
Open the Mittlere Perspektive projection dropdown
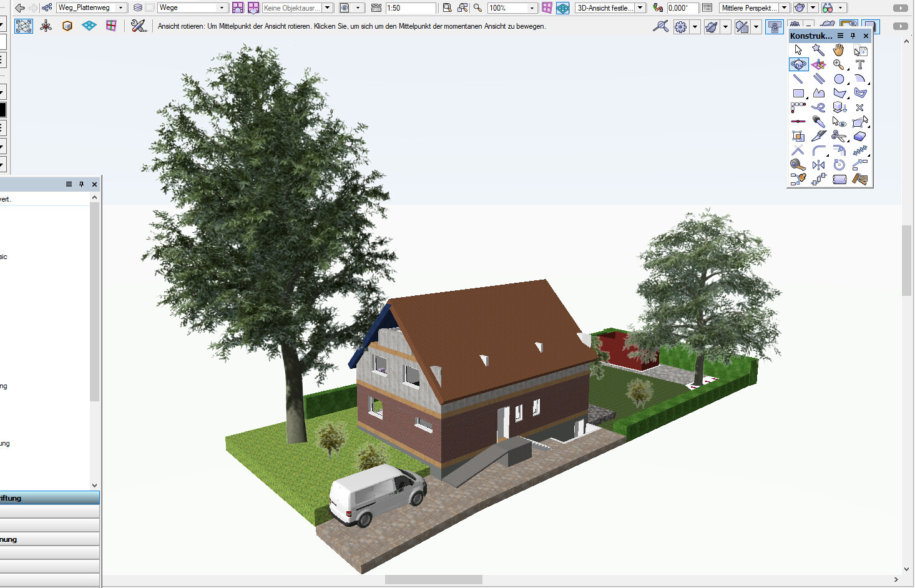(x=785, y=8)
